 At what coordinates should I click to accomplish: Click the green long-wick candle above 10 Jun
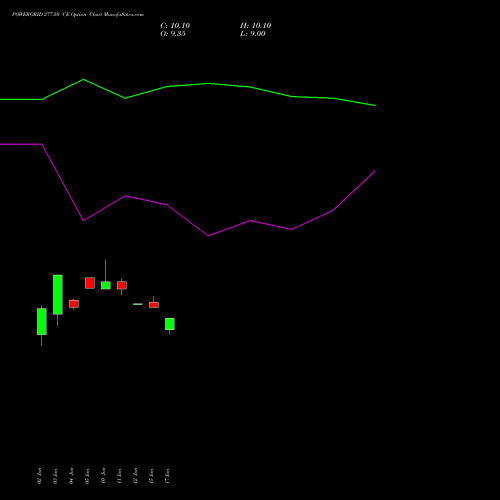point(106,285)
